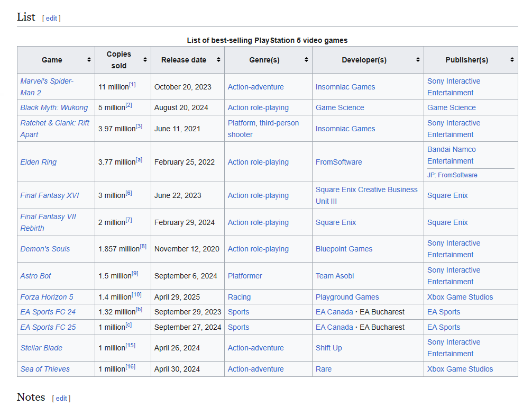Sort table by Game column arrows
532x406 pixels.
pos(89,60)
